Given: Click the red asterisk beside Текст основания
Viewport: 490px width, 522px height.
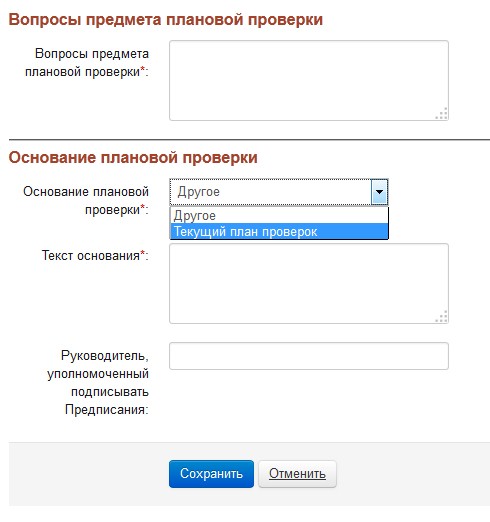Looking at the screenshot, I should 143,254.
